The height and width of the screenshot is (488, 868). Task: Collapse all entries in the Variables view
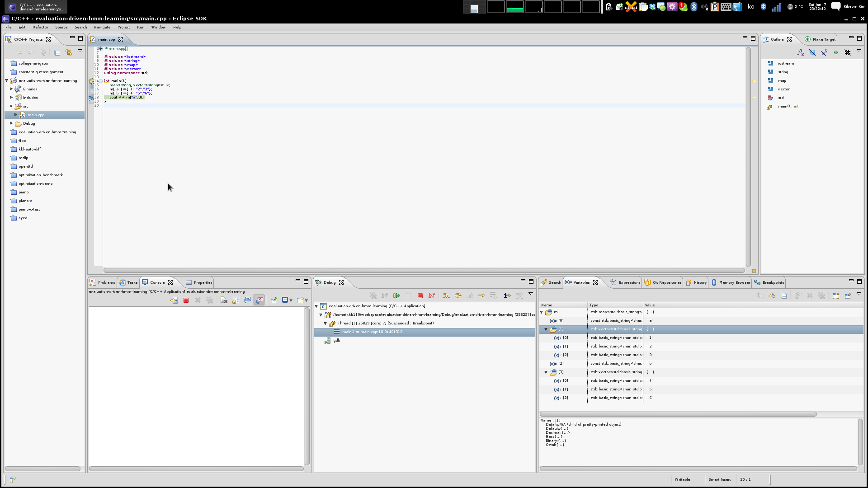pyautogui.click(x=784, y=296)
